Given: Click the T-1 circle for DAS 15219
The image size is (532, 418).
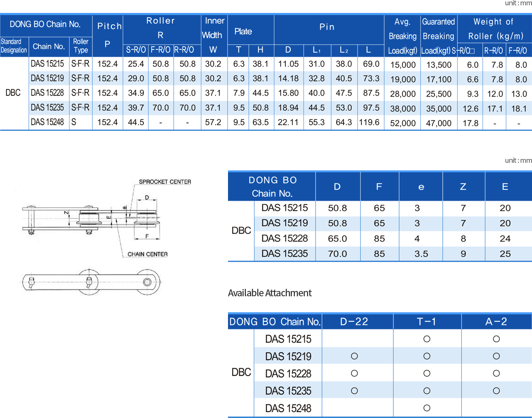Looking at the screenshot, I should [427, 356].
